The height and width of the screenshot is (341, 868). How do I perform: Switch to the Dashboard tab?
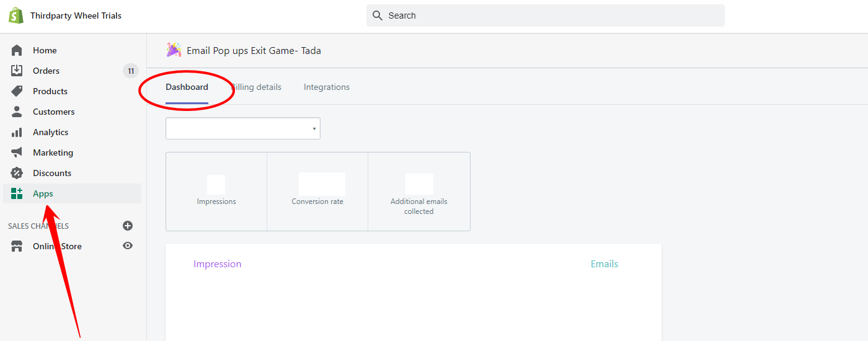click(187, 87)
